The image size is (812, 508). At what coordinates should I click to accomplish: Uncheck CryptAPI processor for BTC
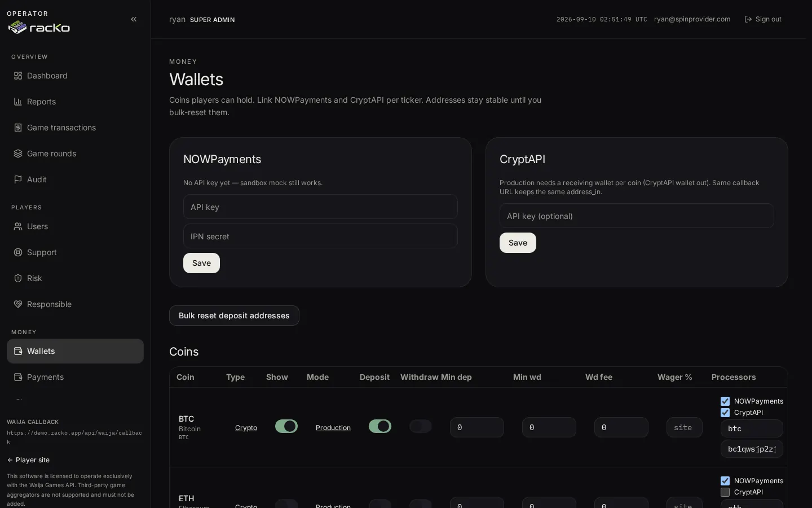pos(725,413)
